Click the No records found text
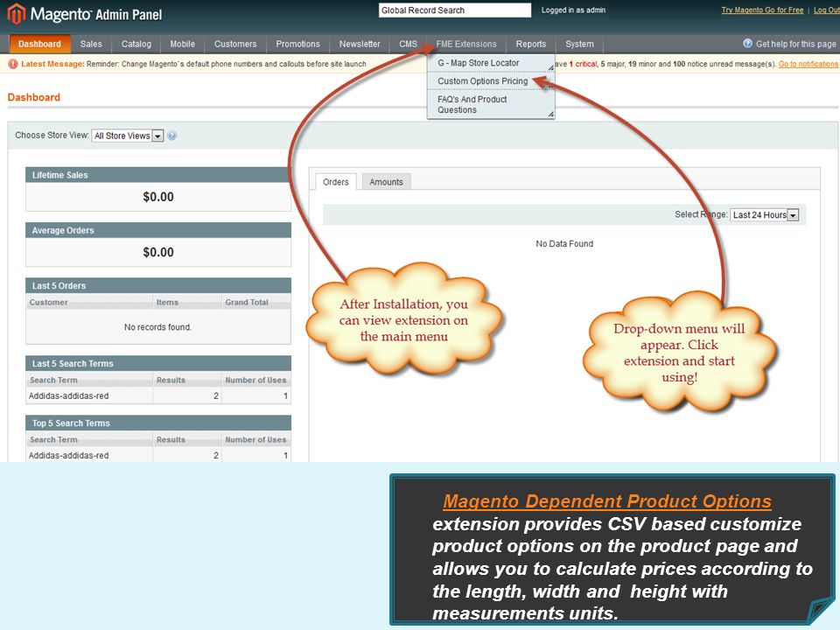The image size is (840, 630). pos(157,326)
